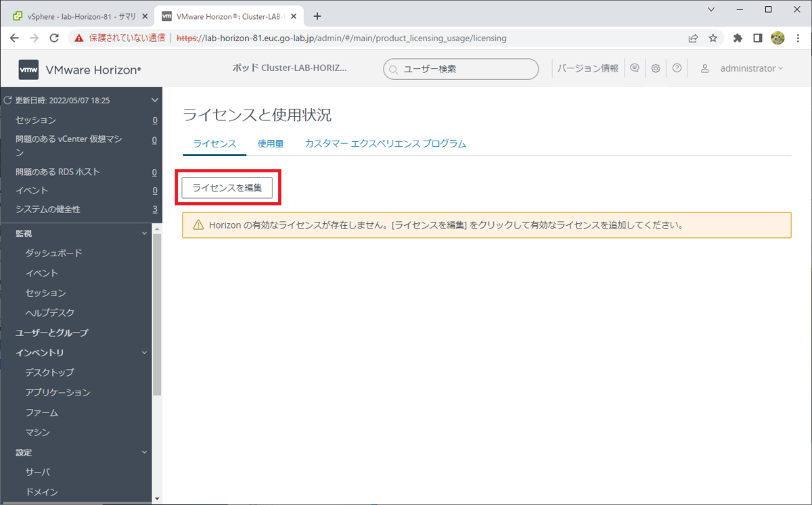Click the not-secure warning triangle in address bar
This screenshot has width=812, height=505.
point(80,38)
